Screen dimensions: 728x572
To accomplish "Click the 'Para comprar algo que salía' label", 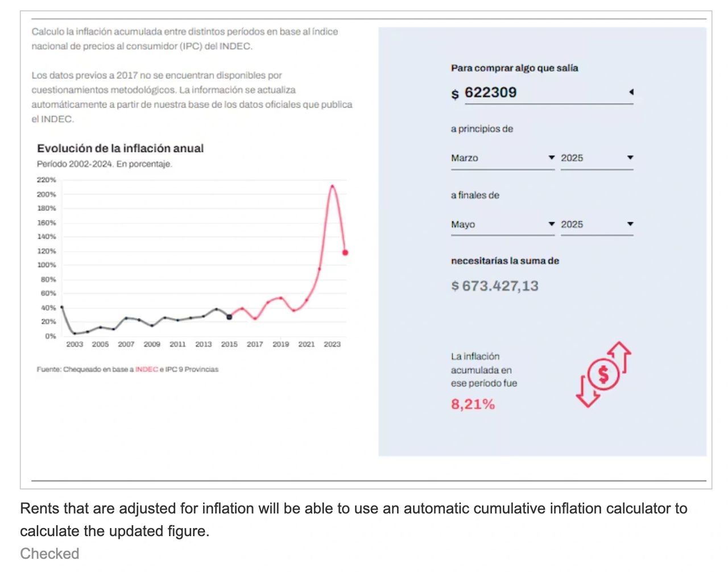I will 514,68.
